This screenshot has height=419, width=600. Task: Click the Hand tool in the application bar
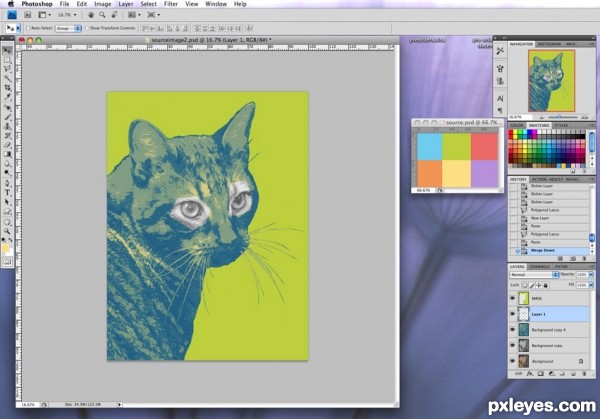click(91, 15)
